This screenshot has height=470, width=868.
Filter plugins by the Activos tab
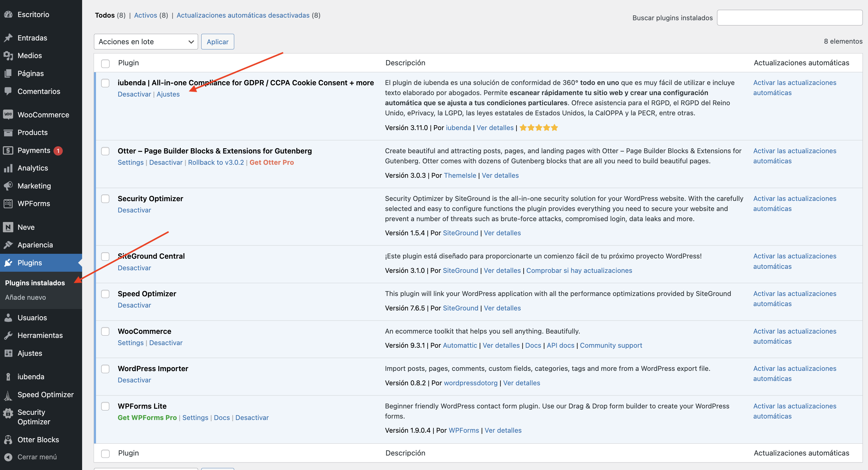tap(145, 15)
